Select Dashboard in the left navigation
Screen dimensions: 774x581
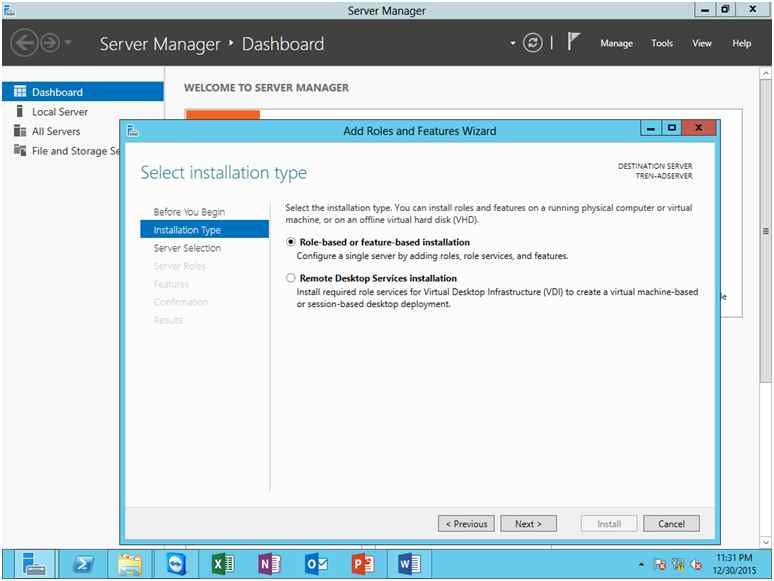pyautogui.click(x=83, y=92)
